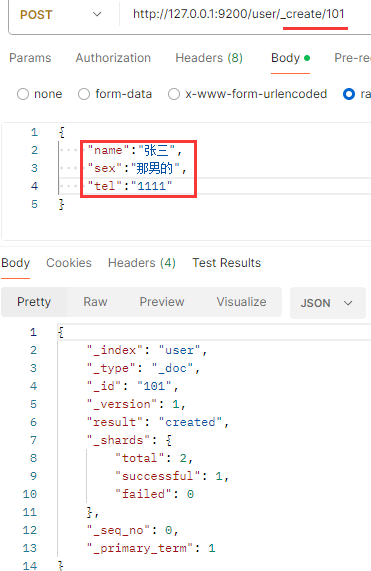Image resolution: width=371 pixels, height=571 pixels.
Task: Open the Authorization tab
Action: click(113, 58)
